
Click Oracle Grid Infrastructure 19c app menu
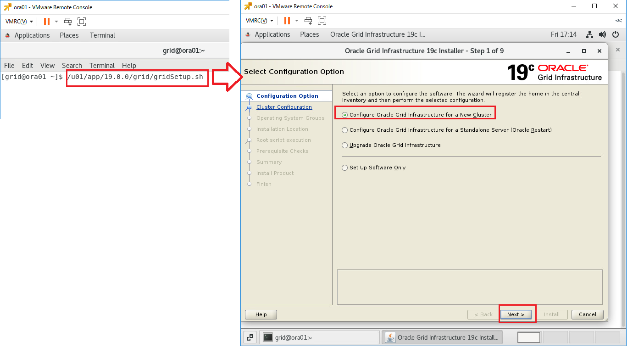coord(378,34)
